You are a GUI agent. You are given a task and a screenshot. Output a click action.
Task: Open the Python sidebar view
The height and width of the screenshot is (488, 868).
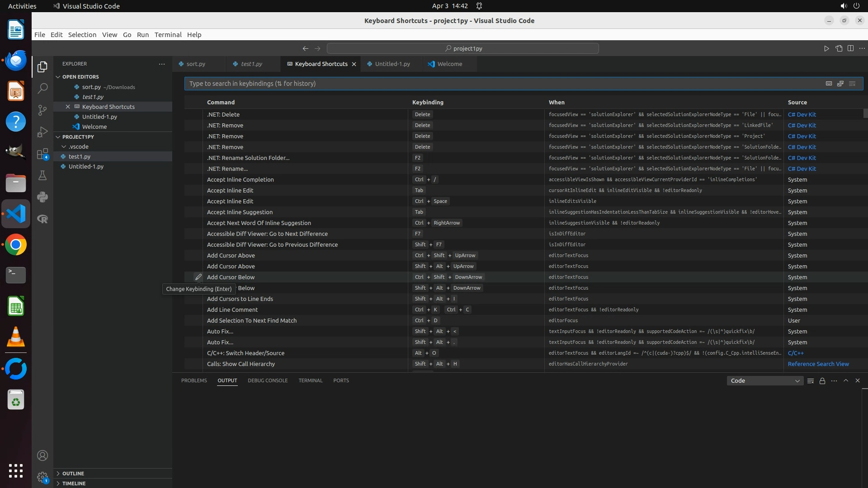tap(42, 197)
